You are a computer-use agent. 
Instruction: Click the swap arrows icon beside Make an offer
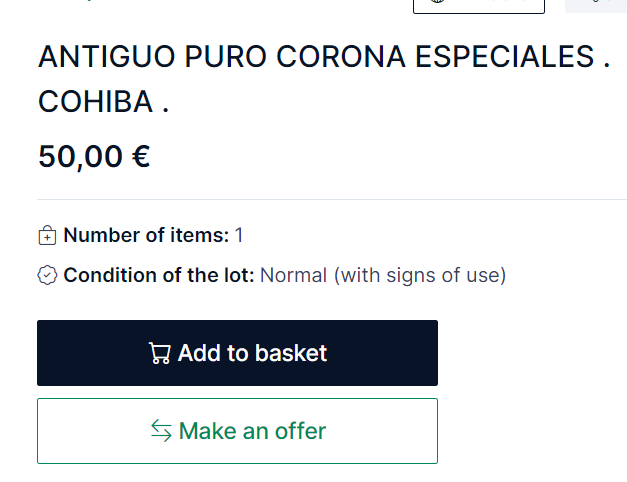pos(161,431)
